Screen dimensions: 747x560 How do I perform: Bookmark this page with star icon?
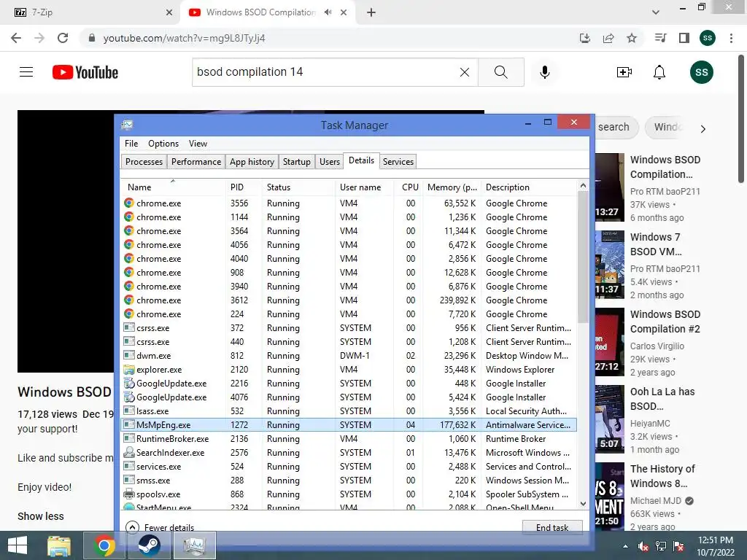pyautogui.click(x=632, y=38)
